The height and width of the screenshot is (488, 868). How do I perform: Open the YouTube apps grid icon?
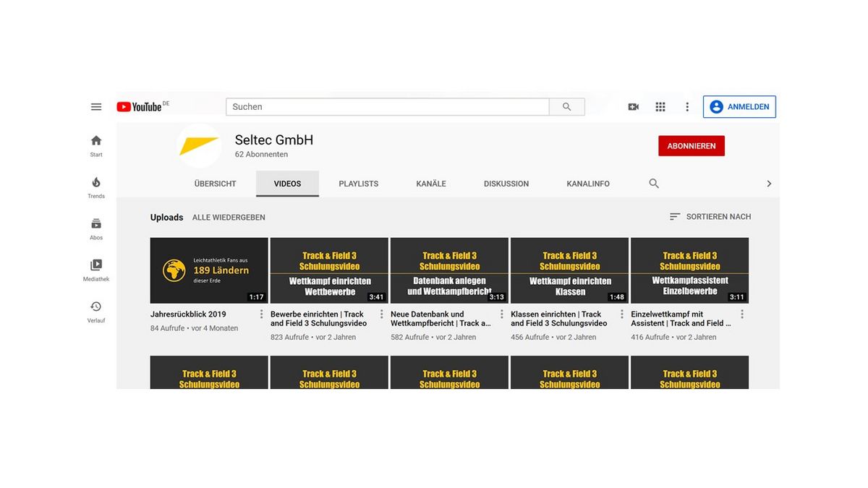[x=660, y=107]
